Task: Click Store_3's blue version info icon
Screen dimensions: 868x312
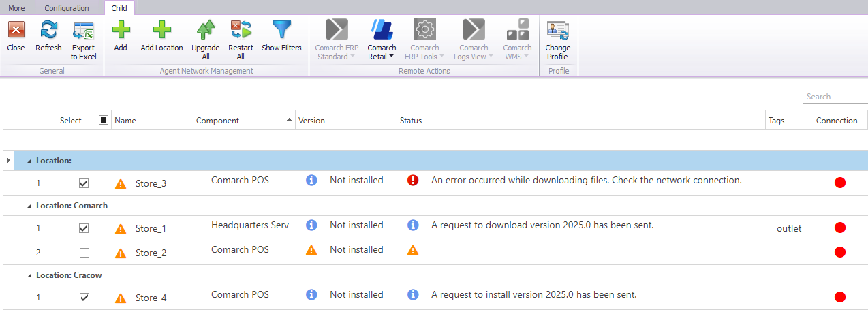Action: (x=311, y=181)
